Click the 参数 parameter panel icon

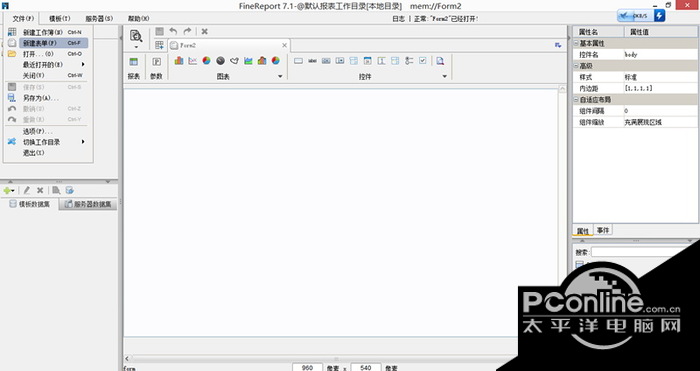(x=156, y=62)
